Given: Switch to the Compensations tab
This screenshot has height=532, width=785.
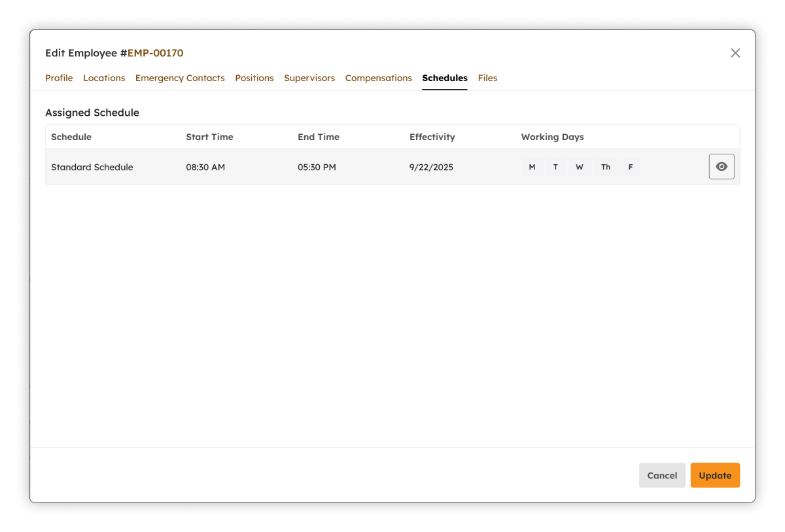Looking at the screenshot, I should pos(379,78).
